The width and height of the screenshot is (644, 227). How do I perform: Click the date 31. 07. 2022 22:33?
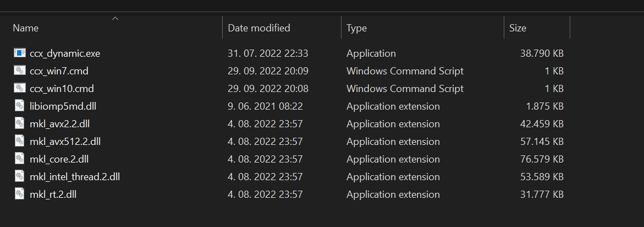point(268,53)
